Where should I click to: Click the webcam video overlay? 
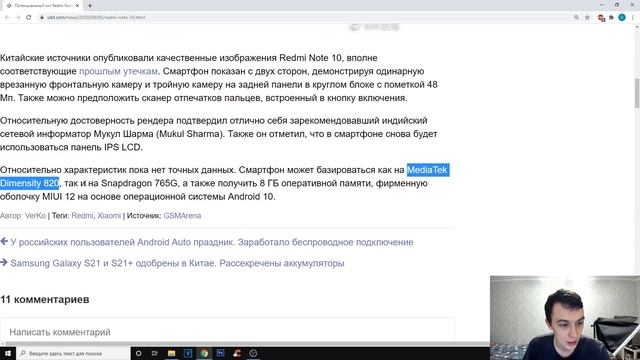[565, 318]
